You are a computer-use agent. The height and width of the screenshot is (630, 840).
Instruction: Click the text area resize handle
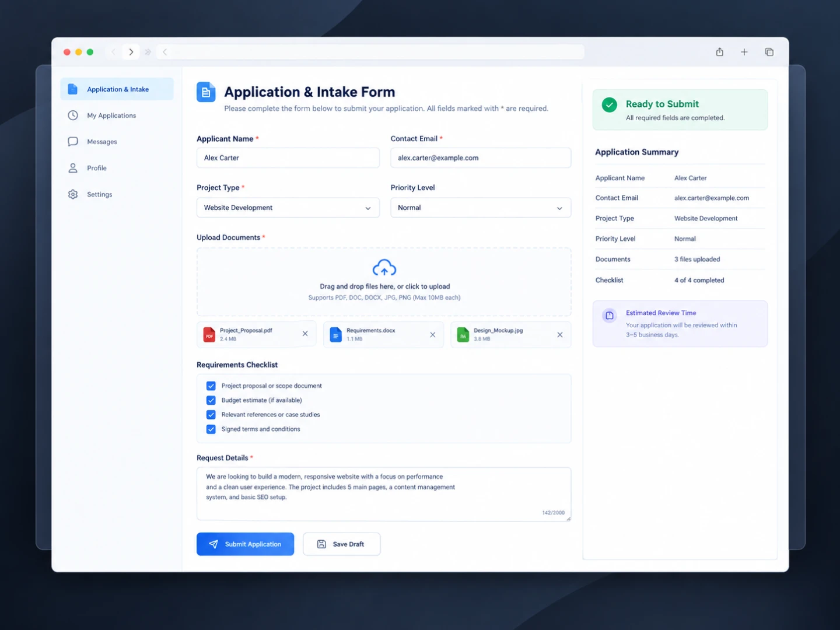[x=568, y=518]
